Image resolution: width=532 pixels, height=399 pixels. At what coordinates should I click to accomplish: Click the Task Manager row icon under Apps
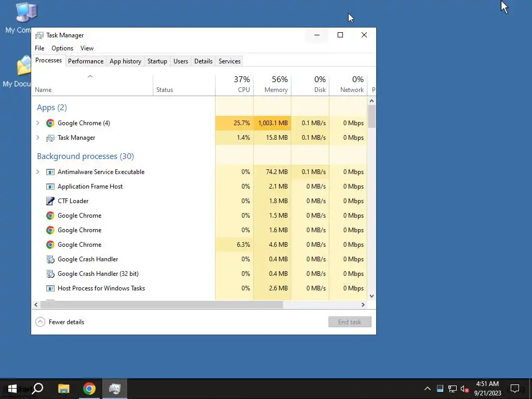pos(50,138)
